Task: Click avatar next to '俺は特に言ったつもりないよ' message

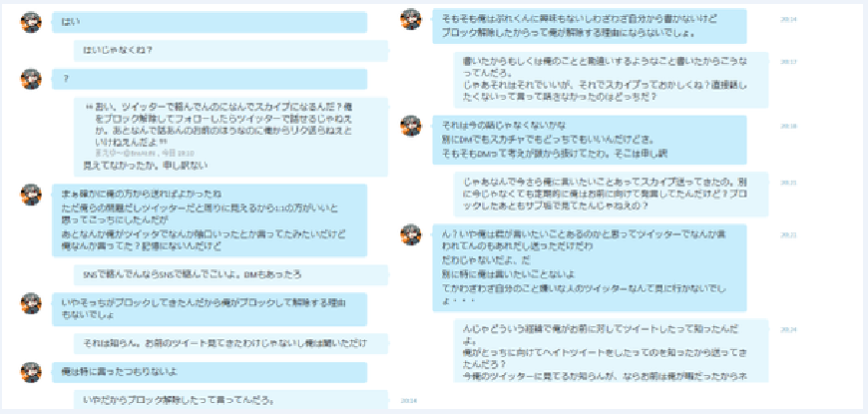Action: [x=31, y=372]
